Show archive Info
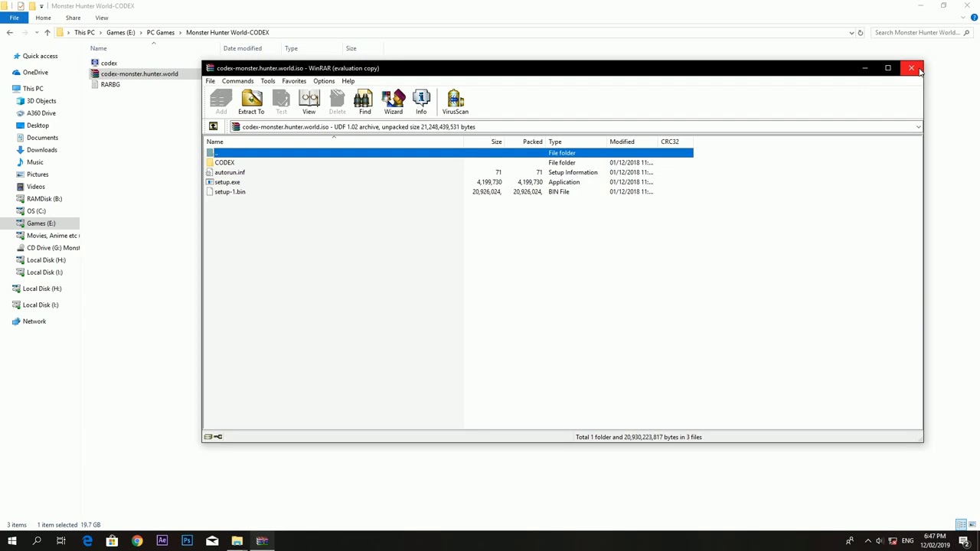 (x=421, y=102)
